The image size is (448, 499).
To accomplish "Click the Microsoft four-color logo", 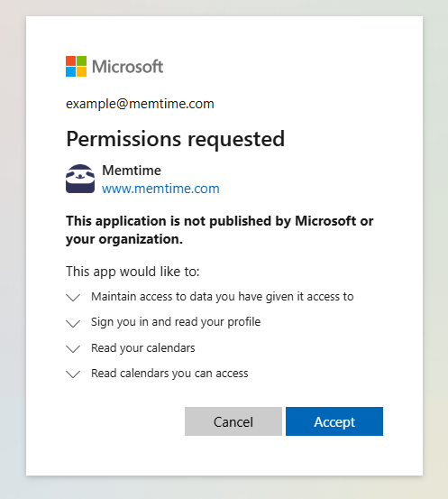I will [76, 66].
